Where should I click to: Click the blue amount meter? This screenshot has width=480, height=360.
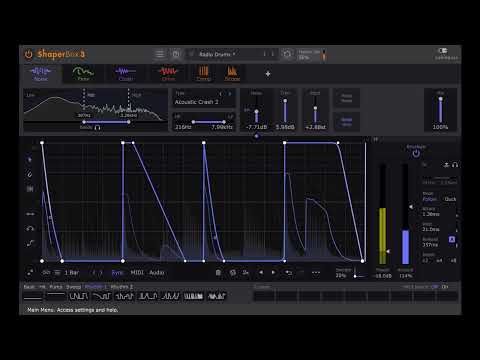405,214
